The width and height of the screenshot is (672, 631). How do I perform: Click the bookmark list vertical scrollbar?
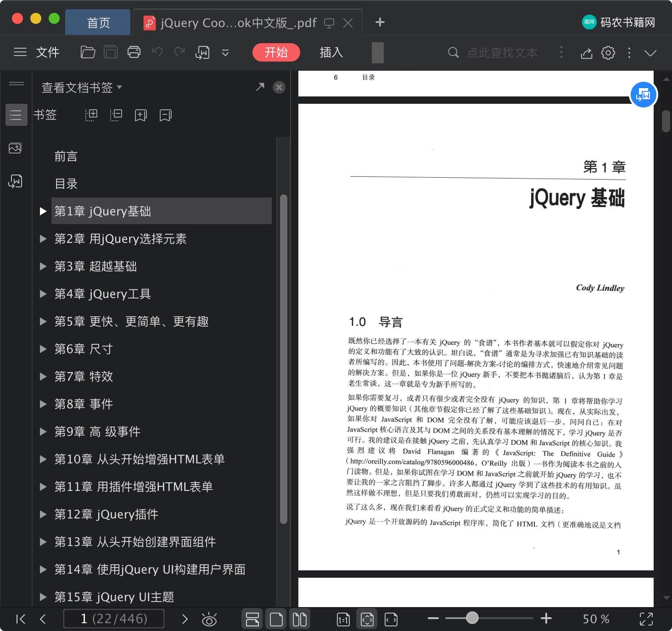click(x=283, y=359)
